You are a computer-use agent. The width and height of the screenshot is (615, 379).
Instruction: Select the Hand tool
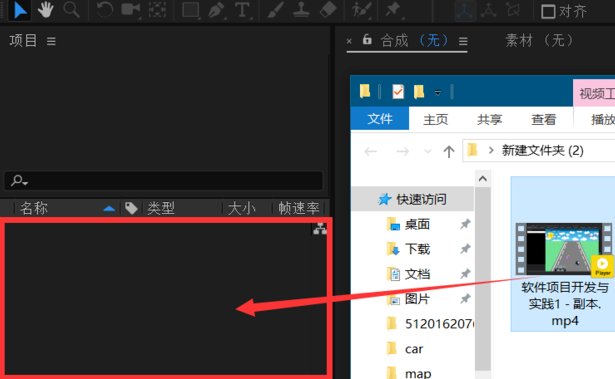pyautogui.click(x=45, y=10)
